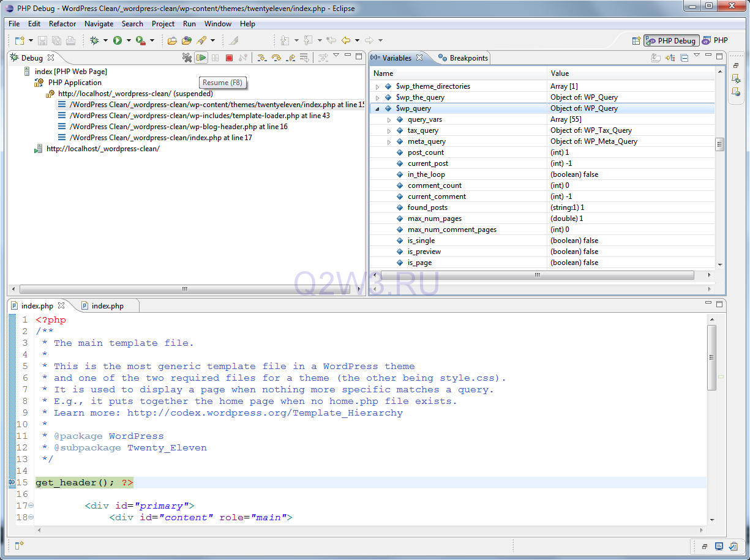The width and height of the screenshot is (750, 560).
Task: Click the Value column header
Action: tap(631, 73)
